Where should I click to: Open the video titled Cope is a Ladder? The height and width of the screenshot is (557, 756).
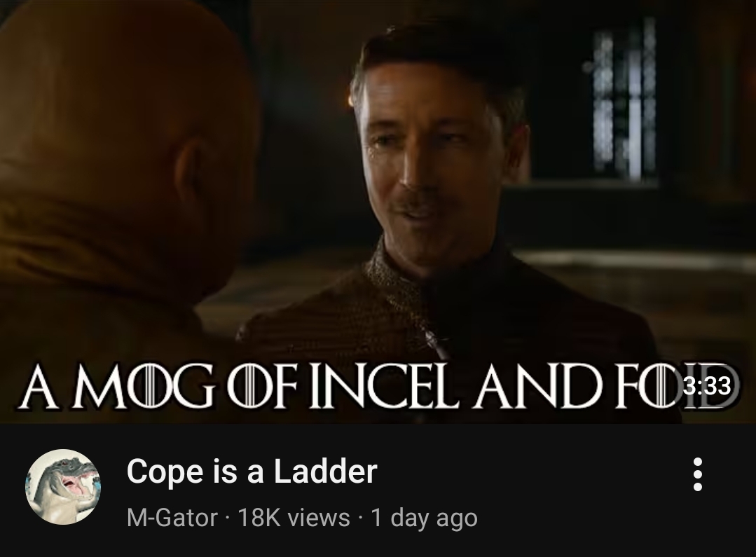coord(252,471)
